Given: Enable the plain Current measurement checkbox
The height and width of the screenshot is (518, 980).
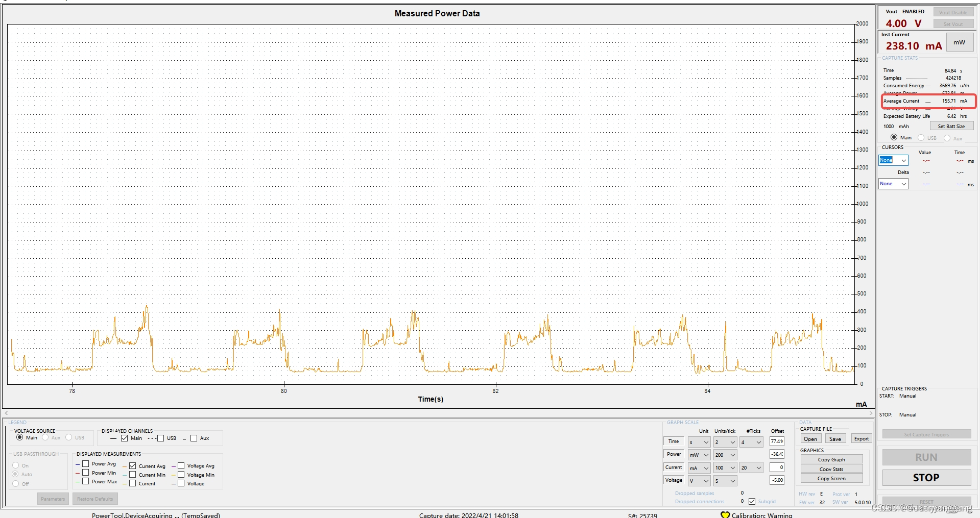Looking at the screenshot, I should [132, 483].
